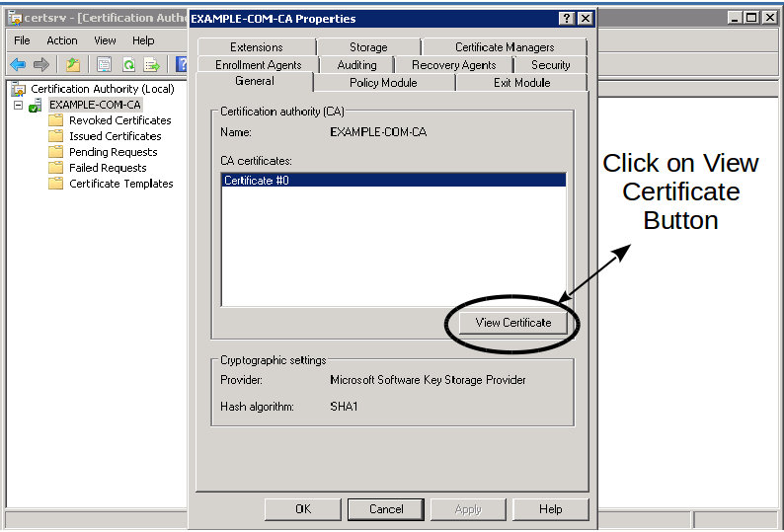Collapse the EXAMPLE-COM-CA tree node
This screenshot has height=532, width=784.
tap(18, 105)
